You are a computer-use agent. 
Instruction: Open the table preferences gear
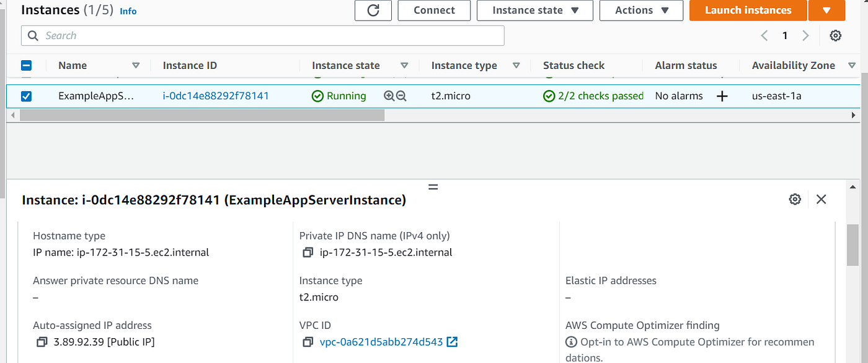[835, 35]
